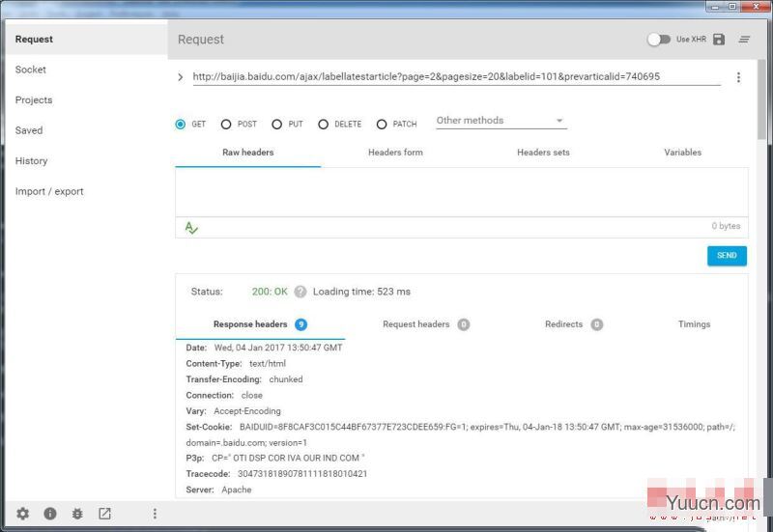
Task: Switch to the Headers form tab
Action: [395, 153]
